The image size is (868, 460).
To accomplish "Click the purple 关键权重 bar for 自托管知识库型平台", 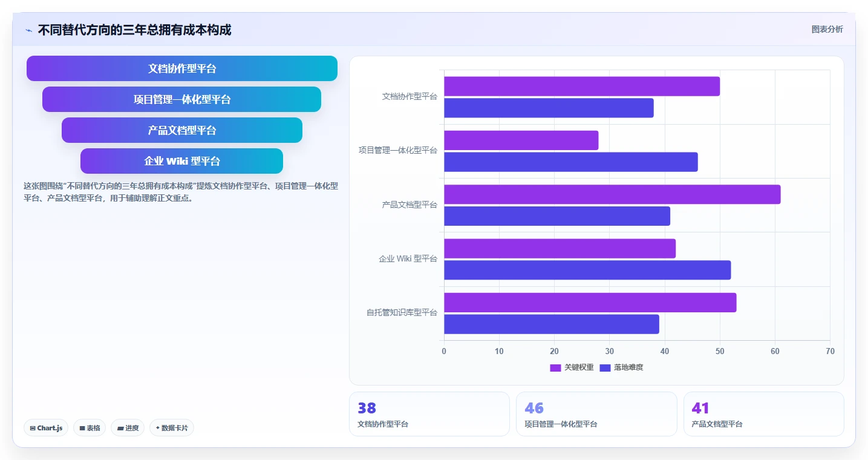I will click(x=590, y=303).
